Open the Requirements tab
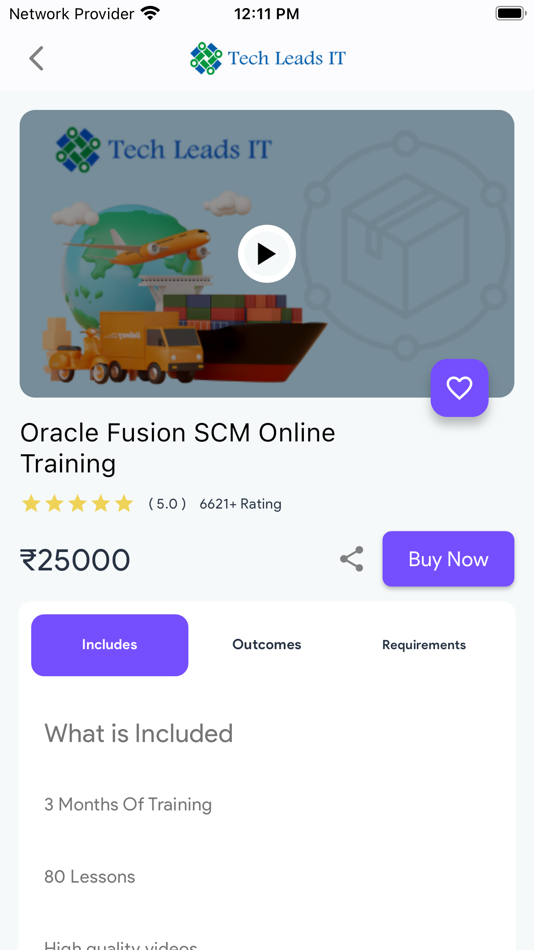Viewport: 534px width, 950px height. click(x=424, y=645)
